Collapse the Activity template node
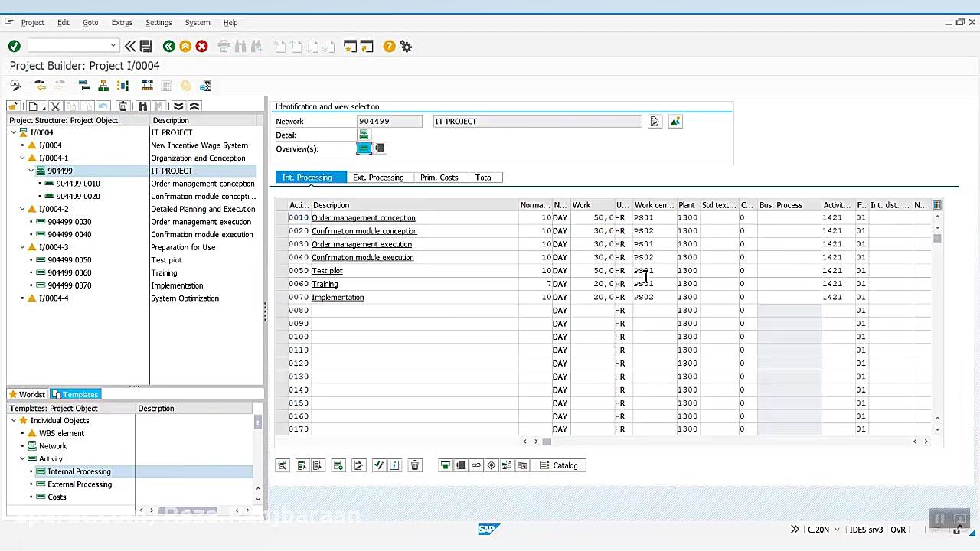Image resolution: width=980 pixels, height=551 pixels. [x=23, y=459]
